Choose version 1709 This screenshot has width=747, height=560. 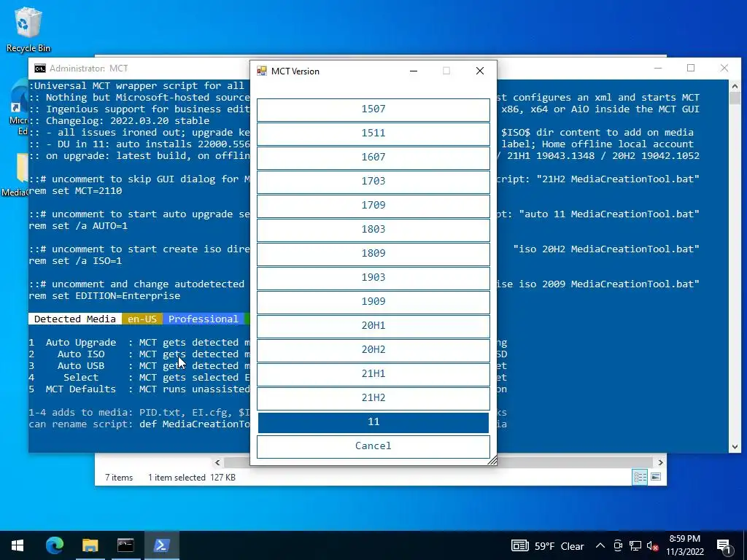pyautogui.click(x=373, y=206)
